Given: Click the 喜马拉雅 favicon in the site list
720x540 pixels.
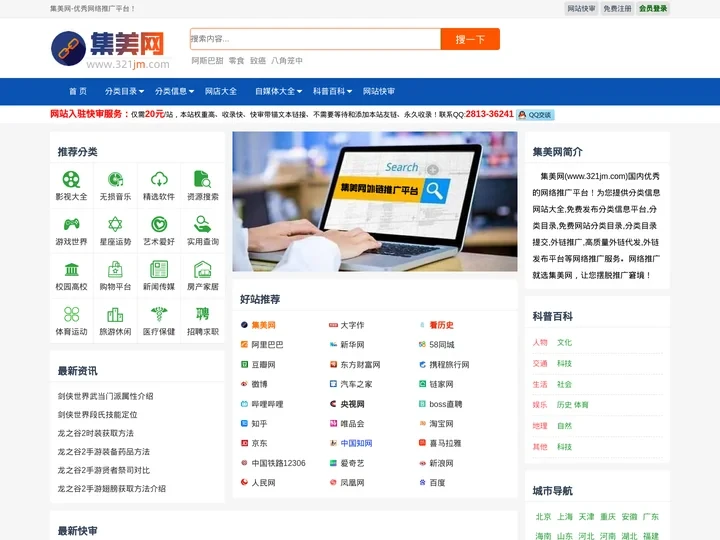Looking at the screenshot, I should [x=422, y=443].
